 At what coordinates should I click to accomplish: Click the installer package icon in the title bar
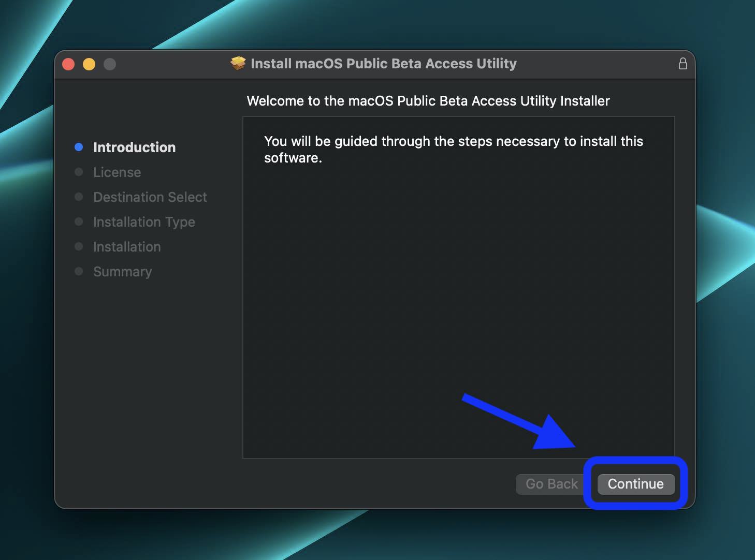(x=237, y=63)
